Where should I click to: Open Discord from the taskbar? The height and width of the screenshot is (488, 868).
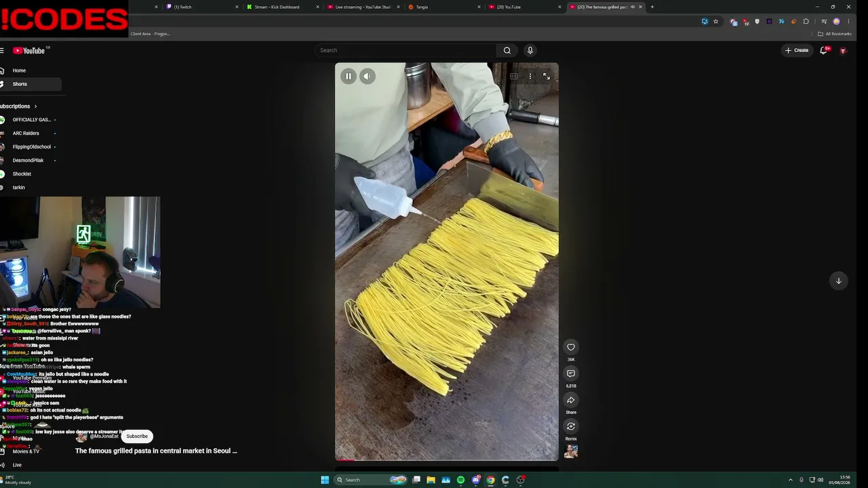476,480
